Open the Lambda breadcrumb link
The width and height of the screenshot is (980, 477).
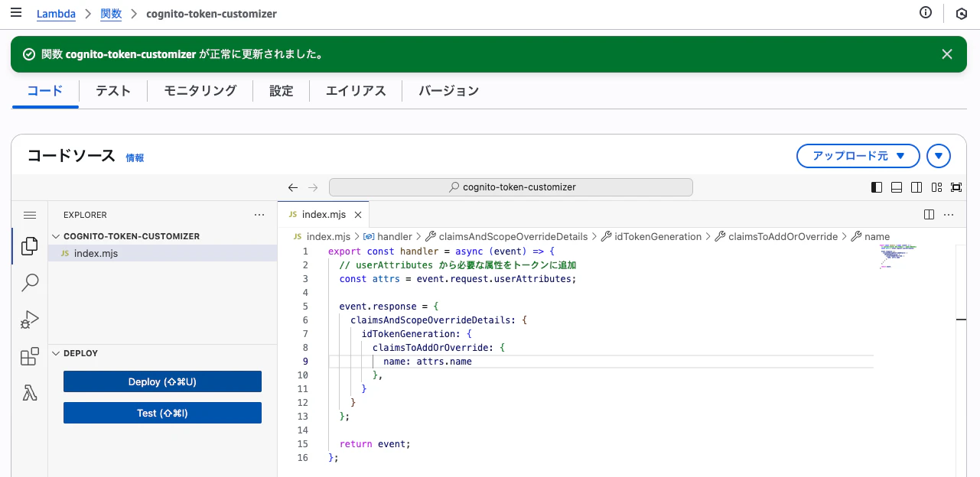pyautogui.click(x=56, y=14)
